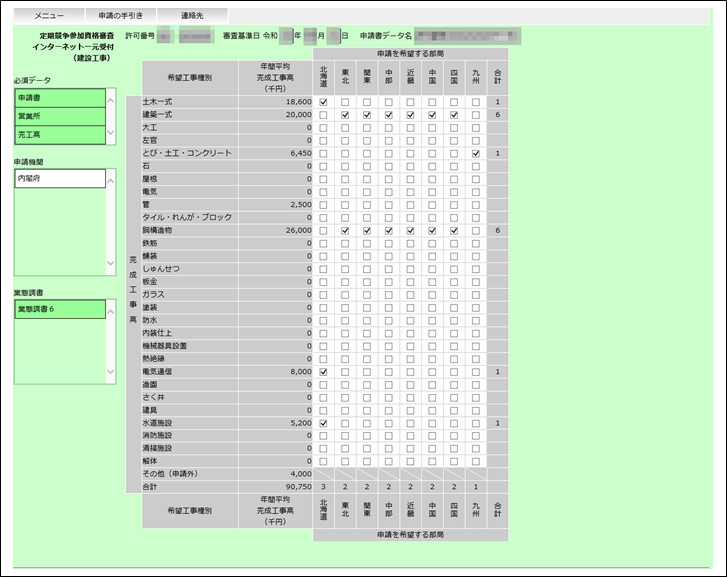Select 申請書 in the required data list

(x=60, y=98)
